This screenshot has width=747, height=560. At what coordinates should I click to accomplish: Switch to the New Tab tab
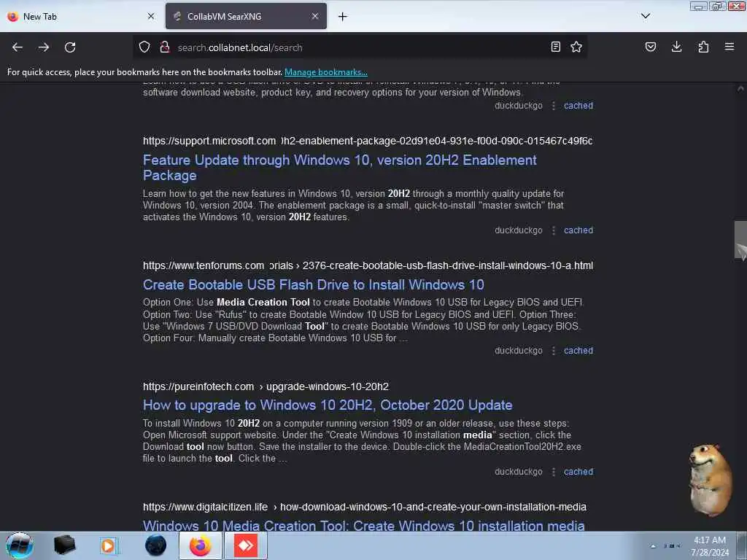[x=80, y=16]
